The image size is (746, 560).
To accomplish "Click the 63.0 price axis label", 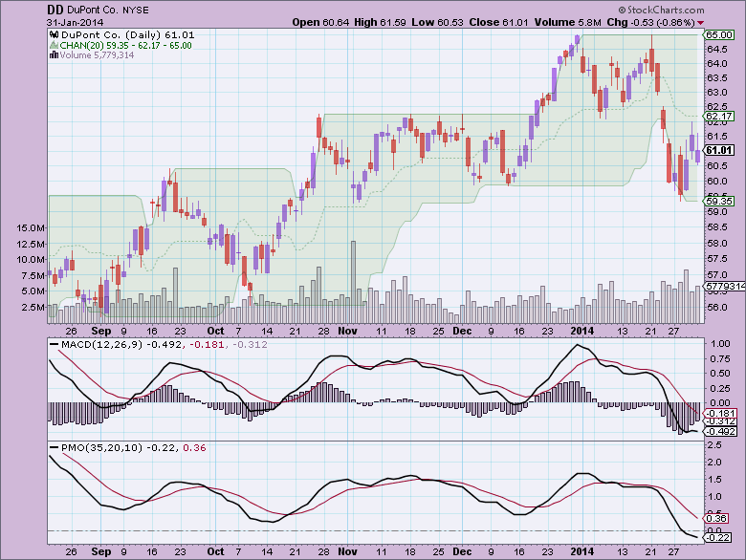I will pyautogui.click(x=717, y=93).
